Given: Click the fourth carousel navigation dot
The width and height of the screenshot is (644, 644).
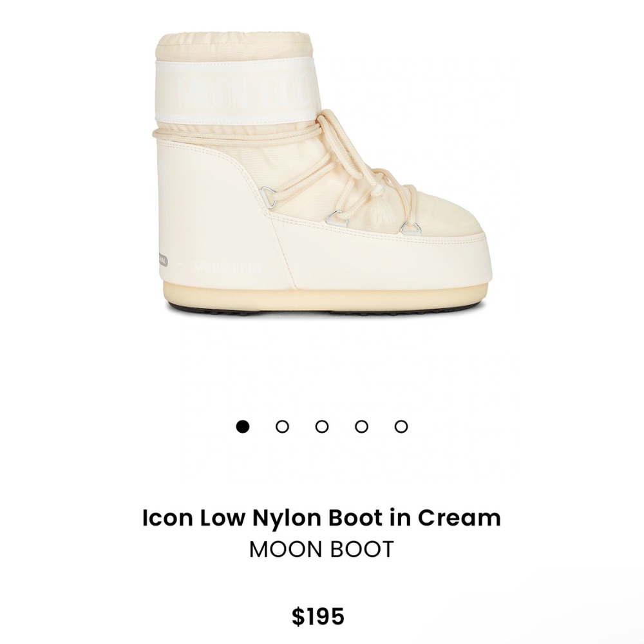Looking at the screenshot, I should click(362, 425).
